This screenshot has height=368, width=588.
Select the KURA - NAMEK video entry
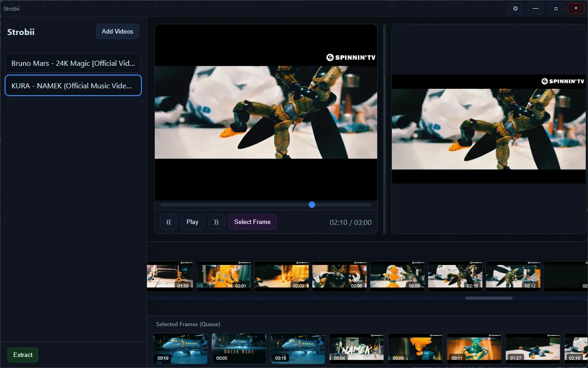point(73,86)
